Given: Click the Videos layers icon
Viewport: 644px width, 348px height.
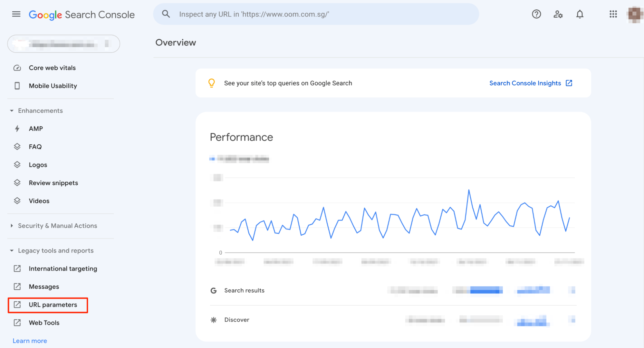Looking at the screenshot, I should click(x=17, y=201).
